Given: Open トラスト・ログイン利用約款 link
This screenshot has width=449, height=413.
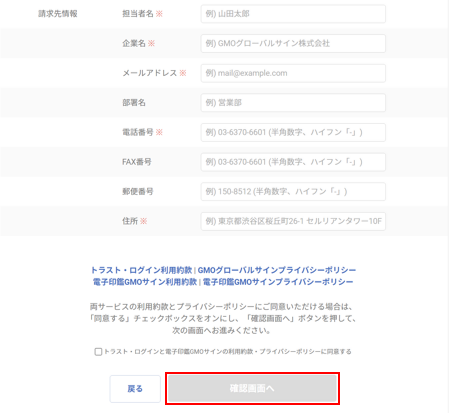Looking at the screenshot, I should coord(141,270).
